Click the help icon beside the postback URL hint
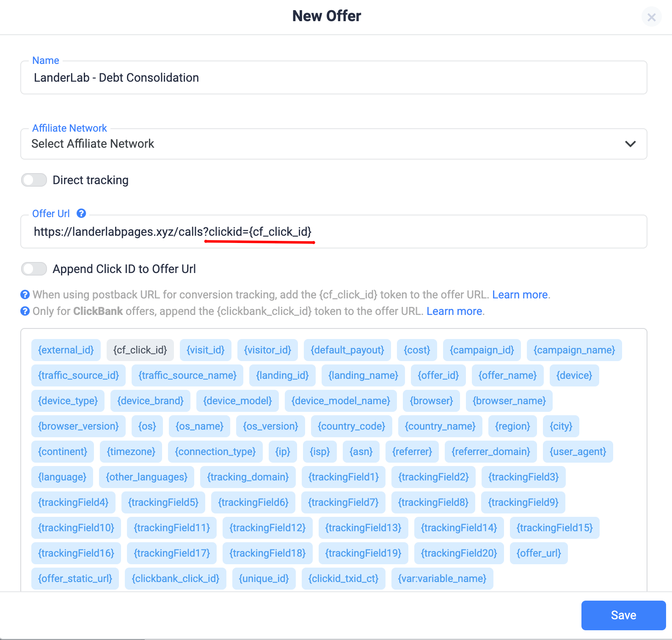The image size is (672, 640). click(25, 294)
